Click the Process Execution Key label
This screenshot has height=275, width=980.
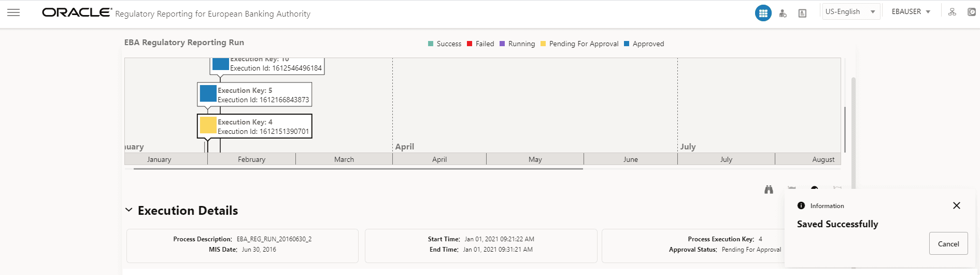[721, 239]
